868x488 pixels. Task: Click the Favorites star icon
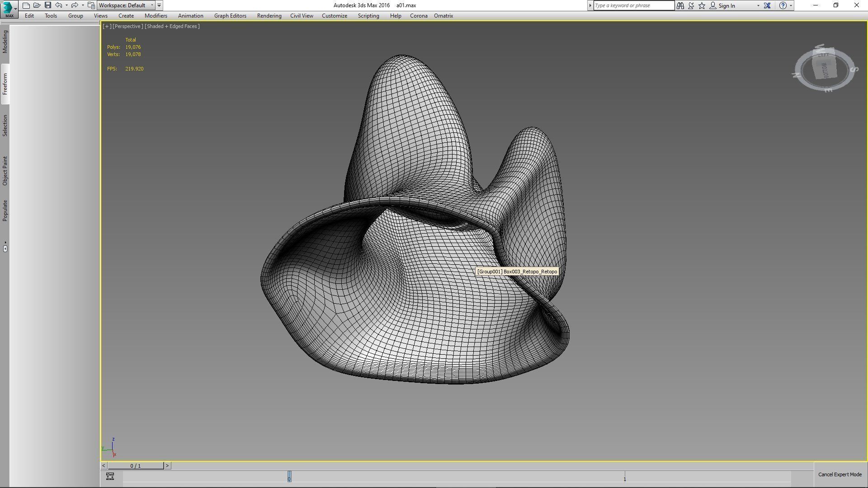click(702, 5)
